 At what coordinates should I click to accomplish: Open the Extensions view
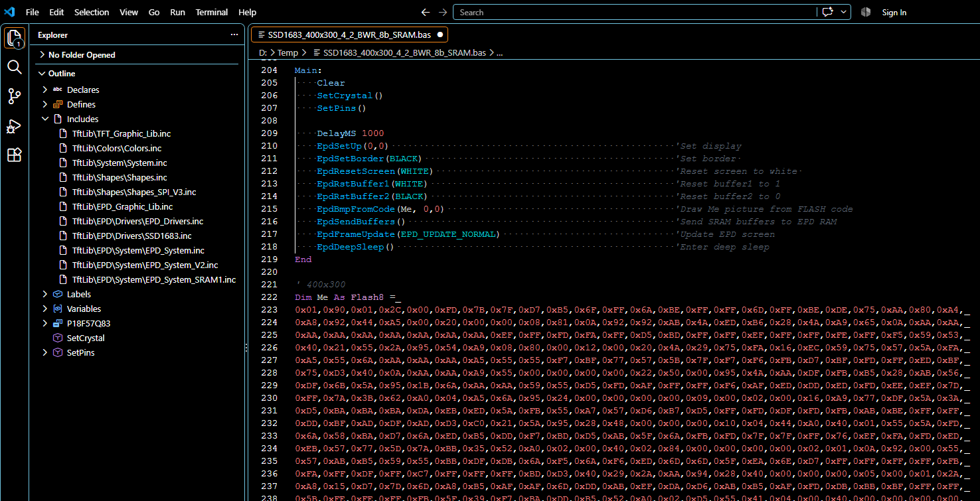point(15,155)
